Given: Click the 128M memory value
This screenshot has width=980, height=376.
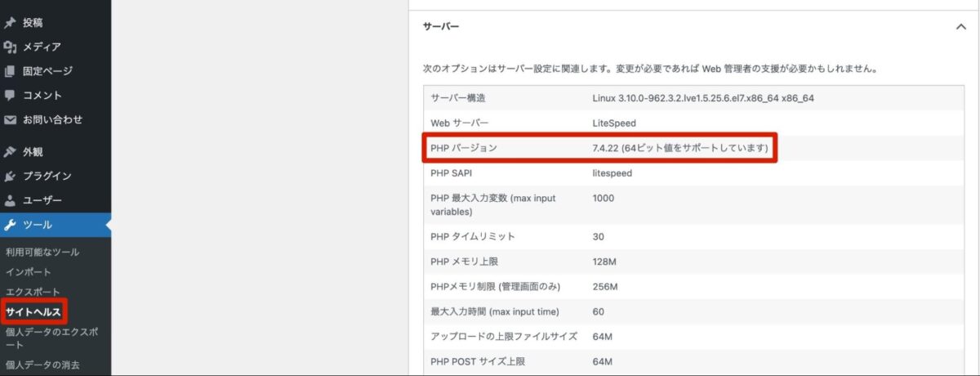Looking at the screenshot, I should click(x=604, y=262).
